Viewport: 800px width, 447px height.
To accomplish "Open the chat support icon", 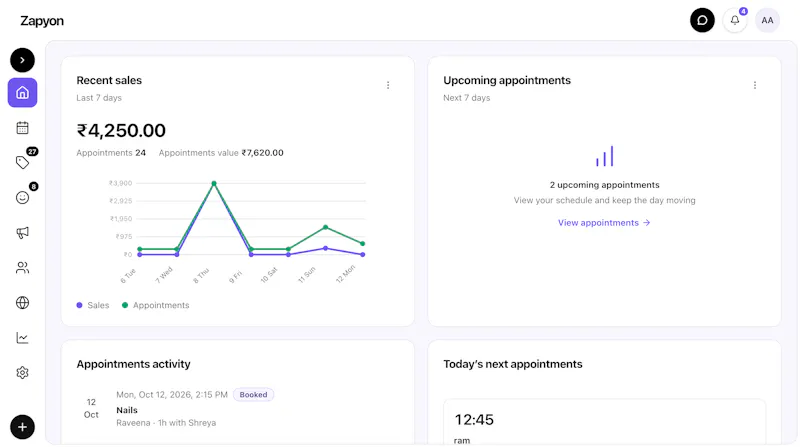I will pos(702,20).
